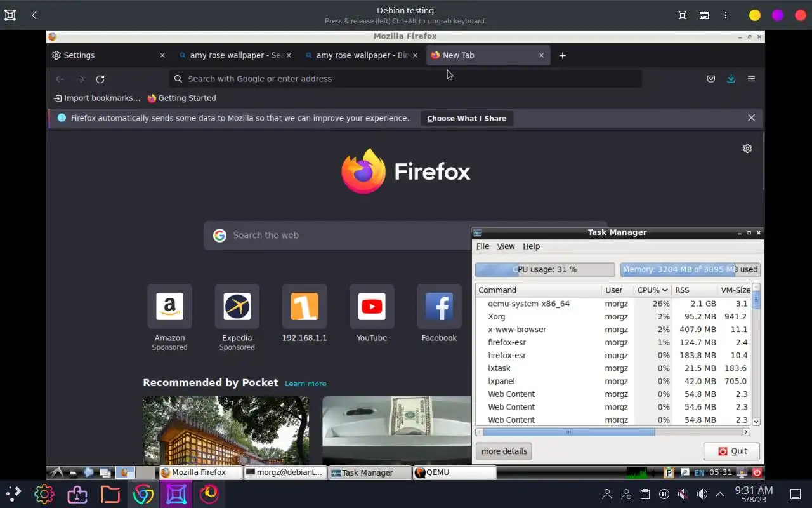Open a new Firefox tab with plus
Screen dimensions: 812x508
(x=562, y=55)
